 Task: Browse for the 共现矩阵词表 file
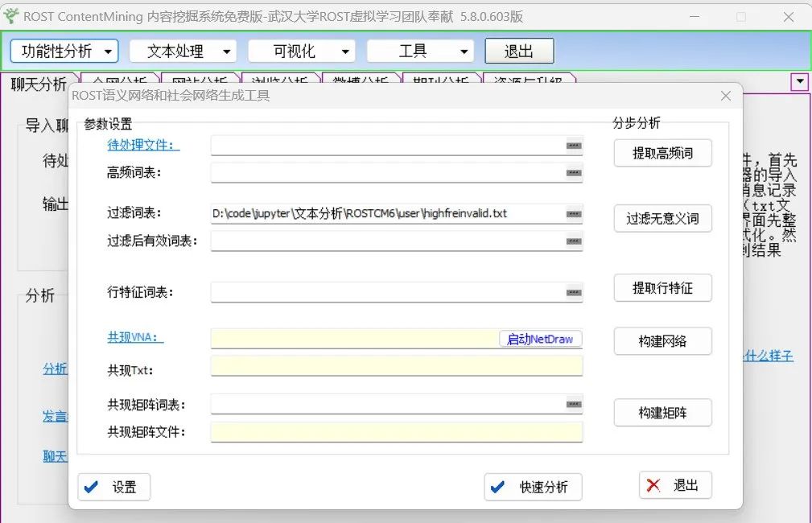point(574,405)
